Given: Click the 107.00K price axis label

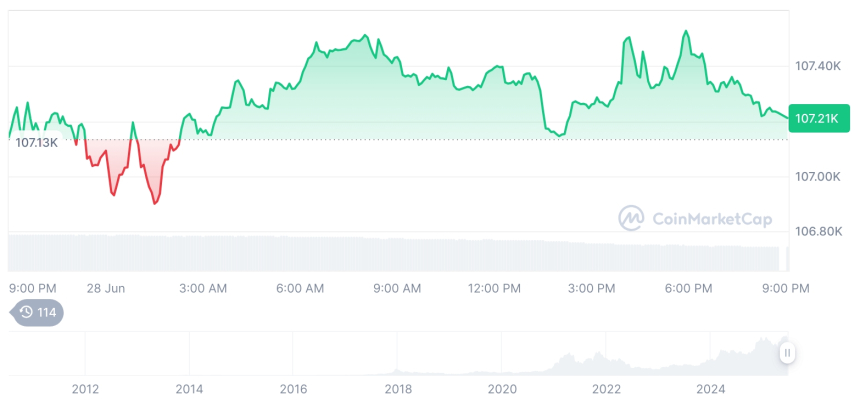Looking at the screenshot, I should [x=817, y=177].
